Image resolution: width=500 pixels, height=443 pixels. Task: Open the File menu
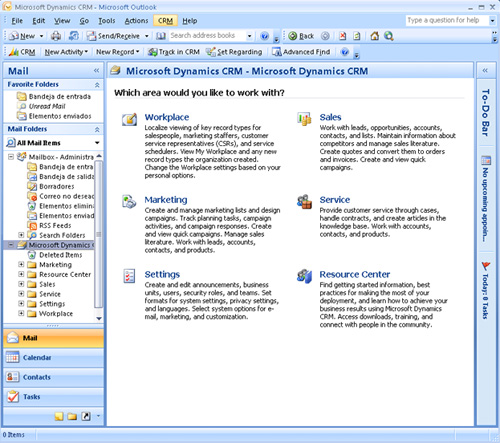point(17,21)
